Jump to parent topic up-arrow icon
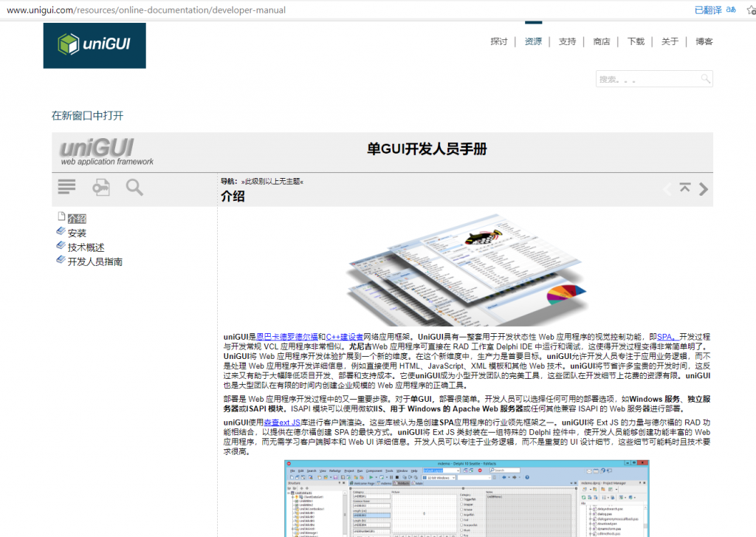756x537 pixels. (685, 188)
